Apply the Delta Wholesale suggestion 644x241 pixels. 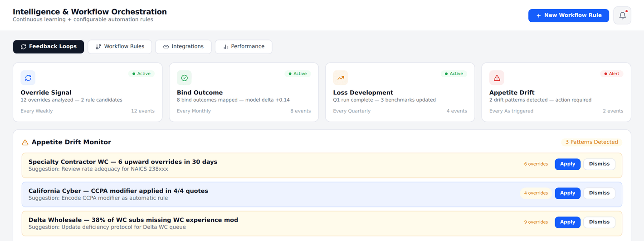[567, 222]
